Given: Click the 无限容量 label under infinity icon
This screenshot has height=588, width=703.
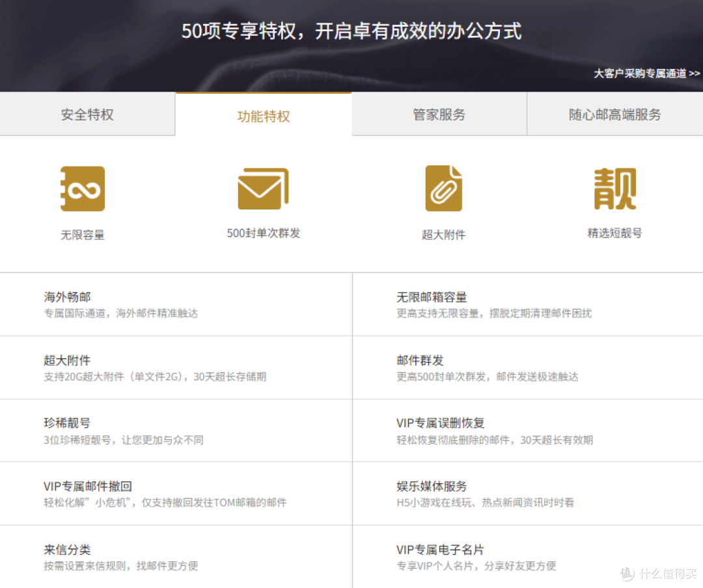Looking at the screenshot, I should pos(83,235).
